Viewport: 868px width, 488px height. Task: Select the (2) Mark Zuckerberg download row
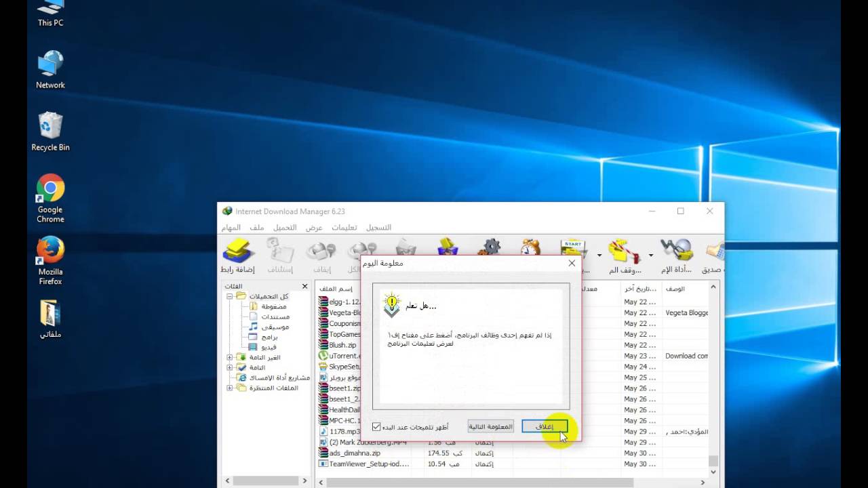click(x=512, y=442)
